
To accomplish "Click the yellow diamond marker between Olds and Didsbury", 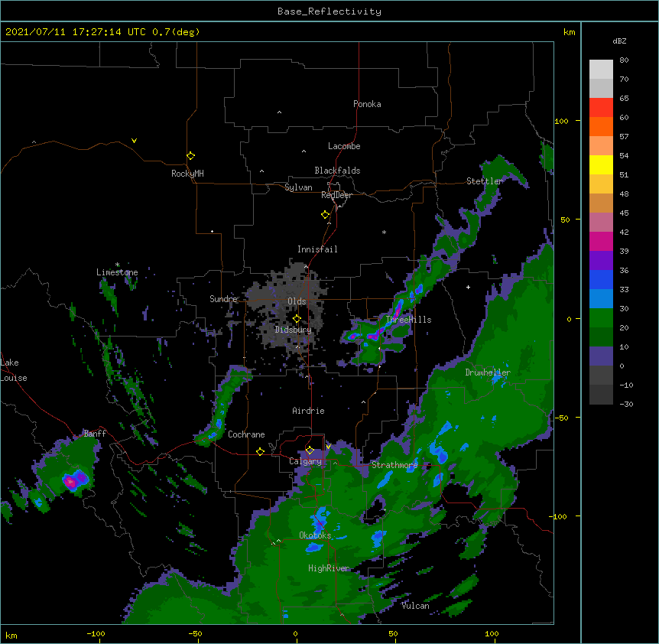I will tap(297, 319).
